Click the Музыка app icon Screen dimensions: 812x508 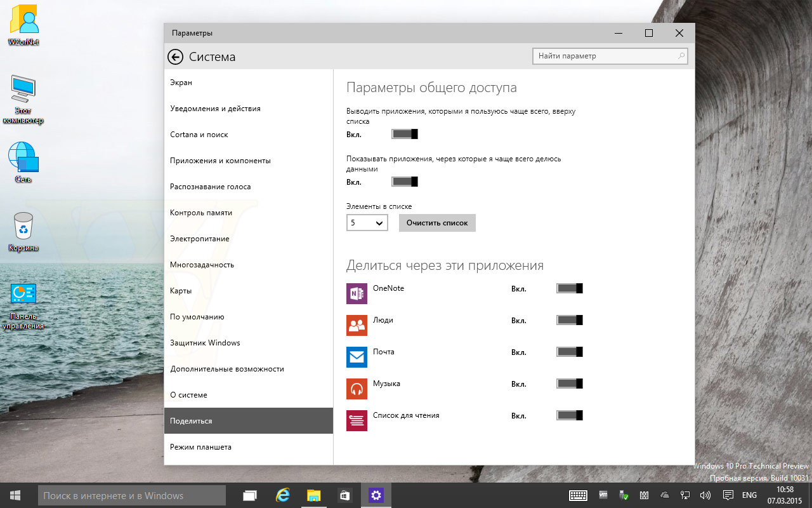(357, 389)
